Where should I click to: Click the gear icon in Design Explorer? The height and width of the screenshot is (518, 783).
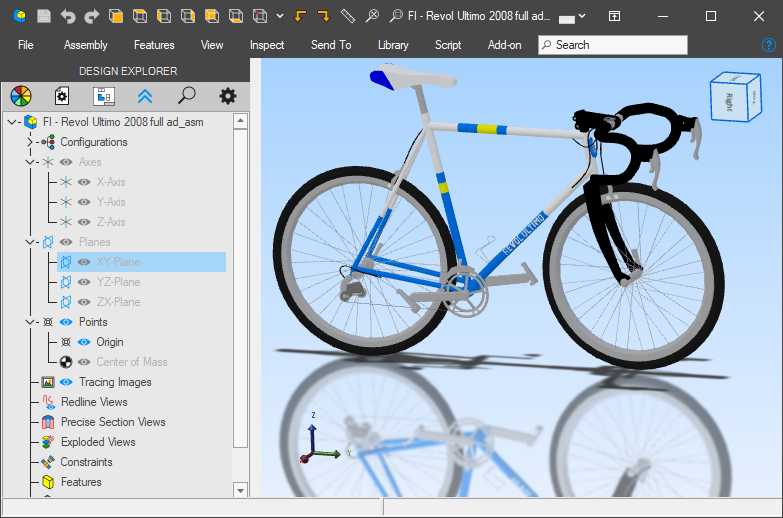click(x=228, y=96)
